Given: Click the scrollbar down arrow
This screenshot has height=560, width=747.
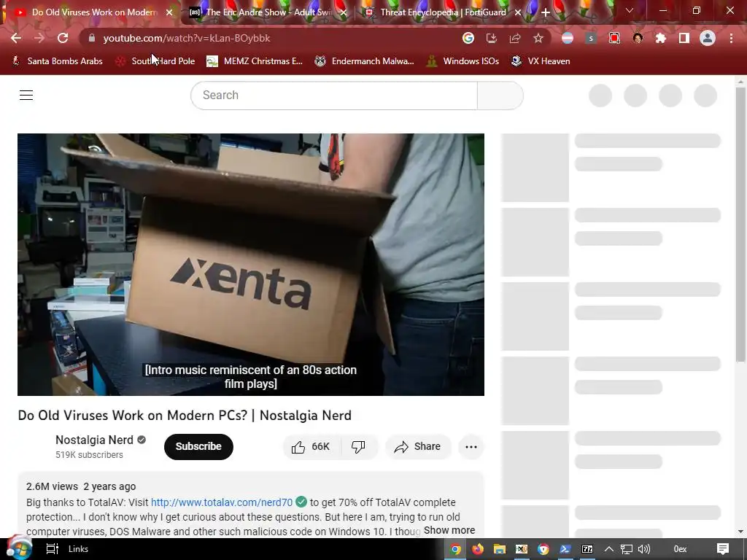Looking at the screenshot, I should [x=740, y=532].
